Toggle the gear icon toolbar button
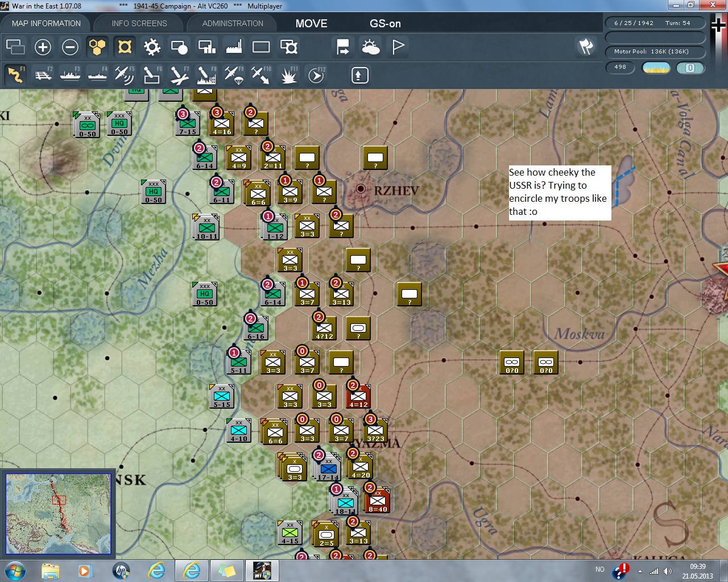 152,47
